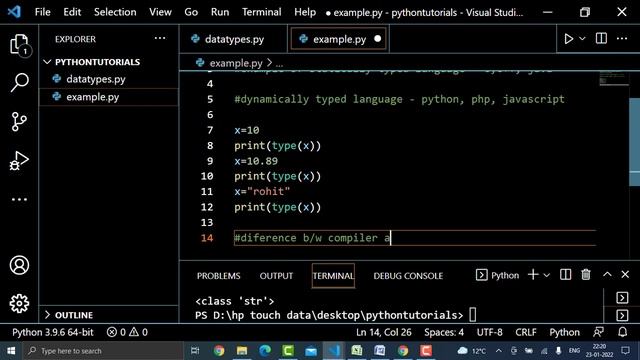The height and width of the screenshot is (360, 640).
Task: Click the VS Code logo menu icon
Action: (x=14, y=12)
